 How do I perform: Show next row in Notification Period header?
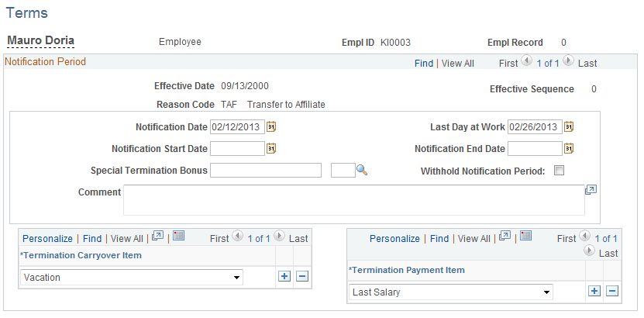(568, 60)
